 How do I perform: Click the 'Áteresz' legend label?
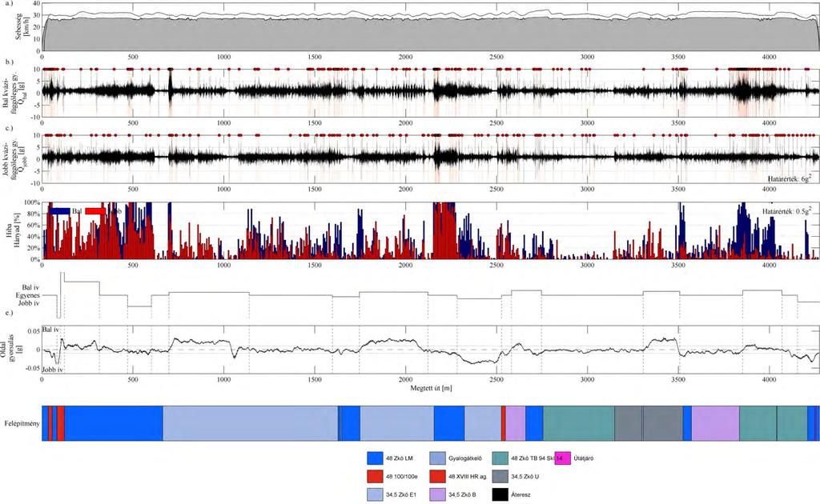pos(521,494)
